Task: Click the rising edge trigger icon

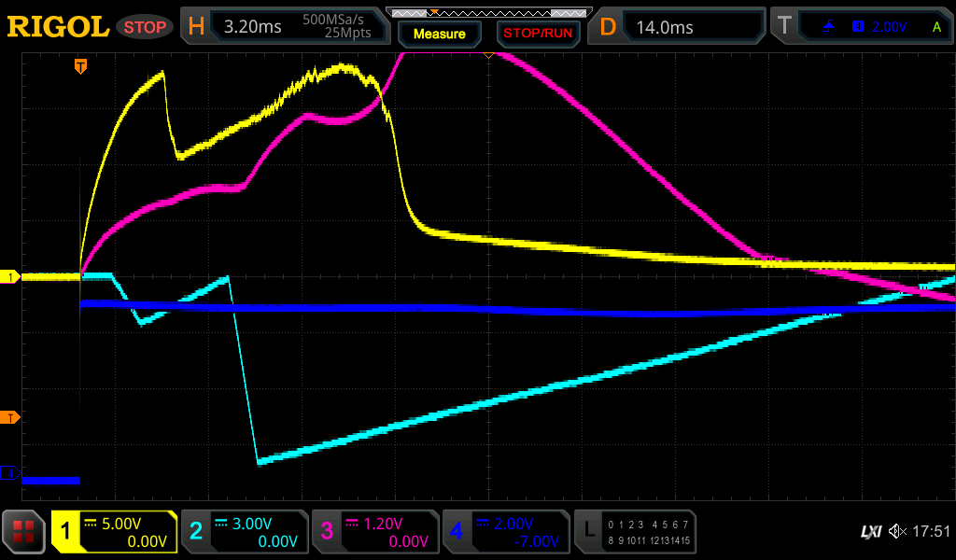Action: pyautogui.click(x=828, y=27)
